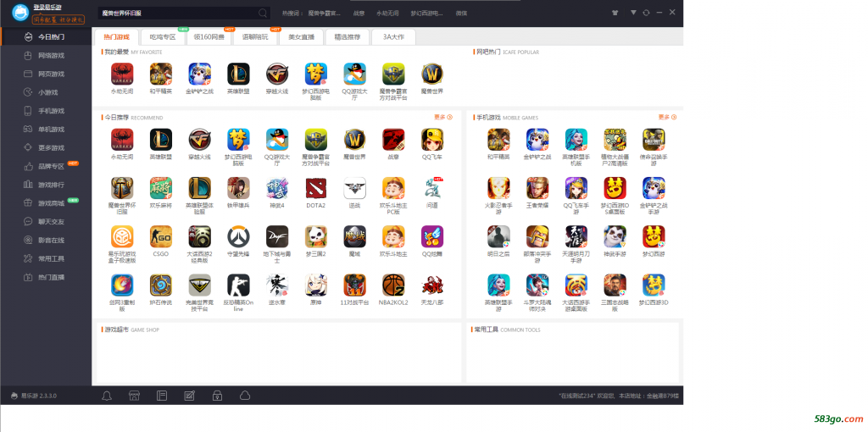Open the 部落冲突手游 Clash icon
This screenshot has width=868, height=432.
[x=537, y=236]
